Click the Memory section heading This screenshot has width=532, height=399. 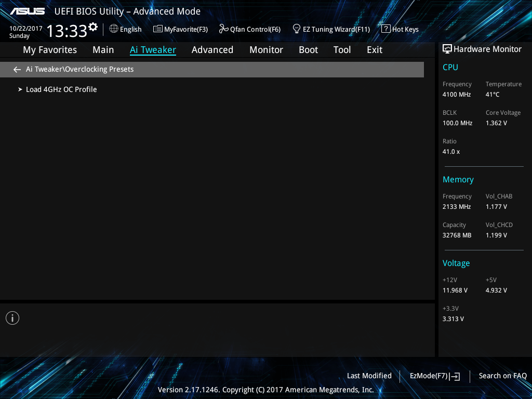click(458, 179)
